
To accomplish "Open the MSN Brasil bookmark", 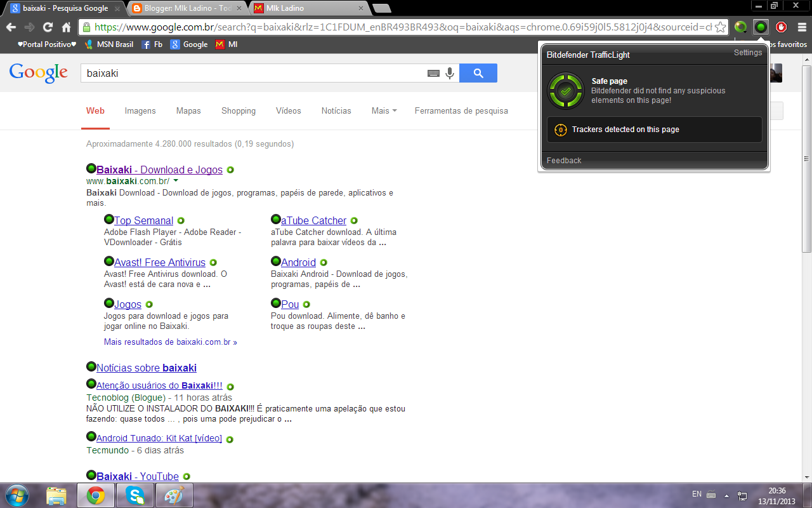I will pos(108,44).
